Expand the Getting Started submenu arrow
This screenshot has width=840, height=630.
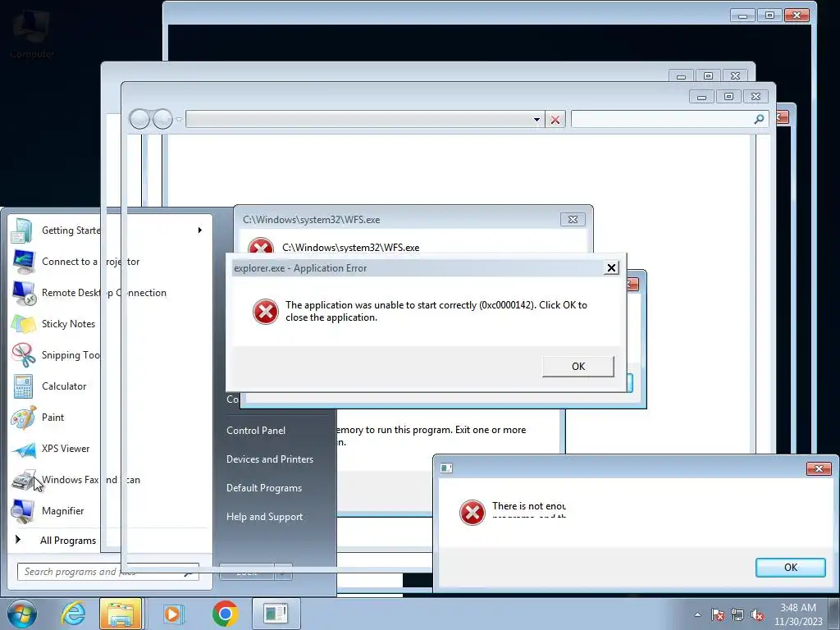click(200, 231)
